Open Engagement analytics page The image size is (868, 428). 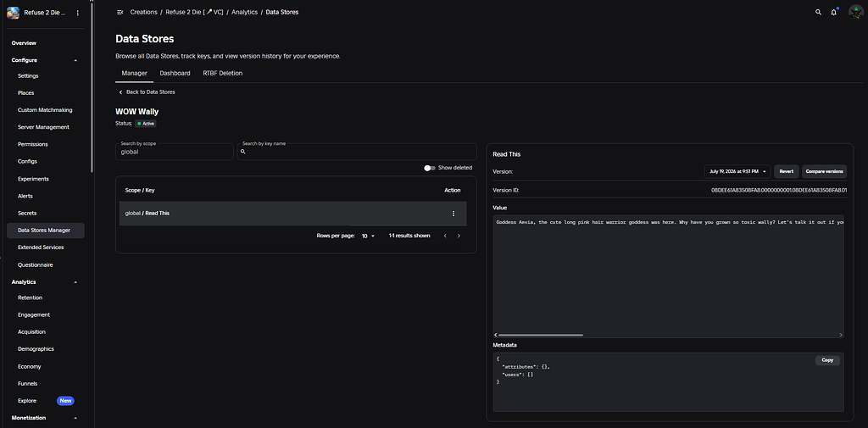[34, 314]
